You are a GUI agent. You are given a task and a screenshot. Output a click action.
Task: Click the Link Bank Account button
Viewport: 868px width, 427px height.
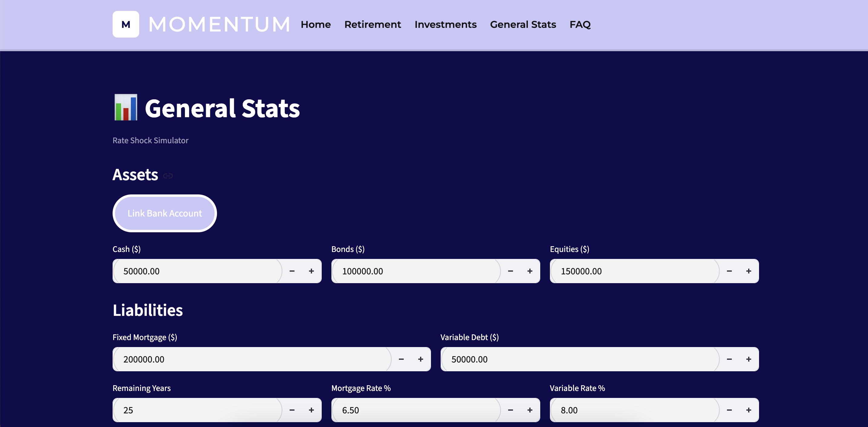(165, 213)
